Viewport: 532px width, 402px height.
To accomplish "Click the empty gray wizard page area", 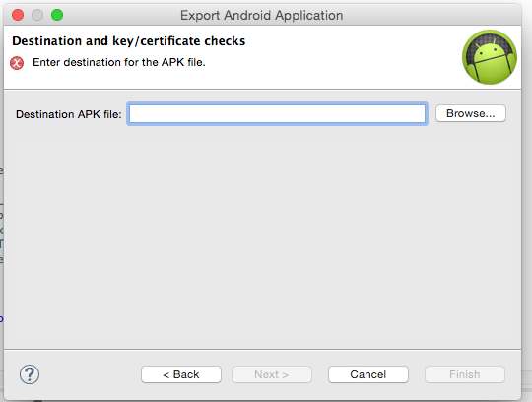I will point(262,237).
